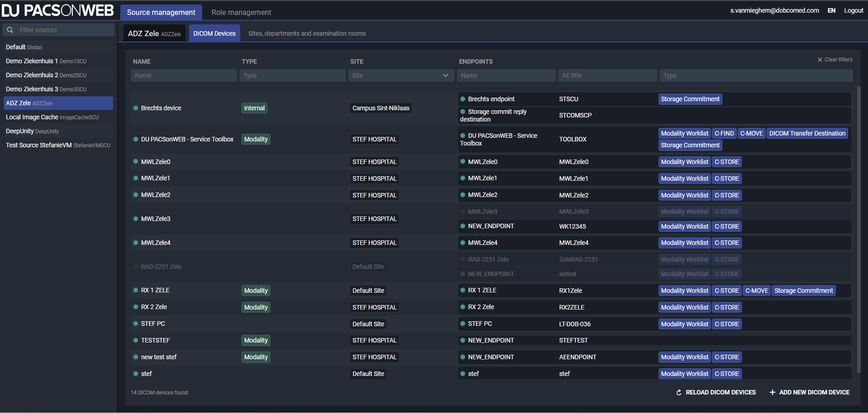This screenshot has width=868, height=413.
Task: Click status dot of RX 1 ZELE device
Action: tap(136, 290)
